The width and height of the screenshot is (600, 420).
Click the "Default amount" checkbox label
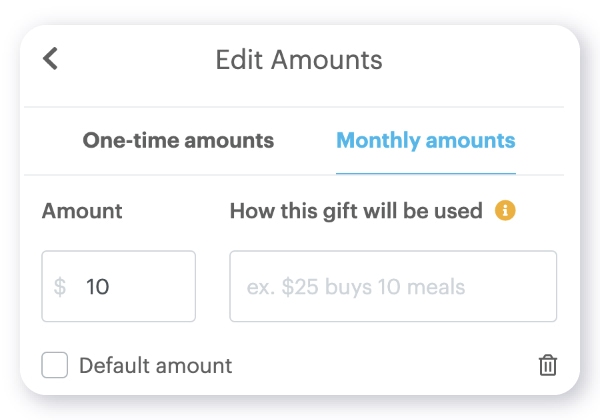(x=155, y=366)
